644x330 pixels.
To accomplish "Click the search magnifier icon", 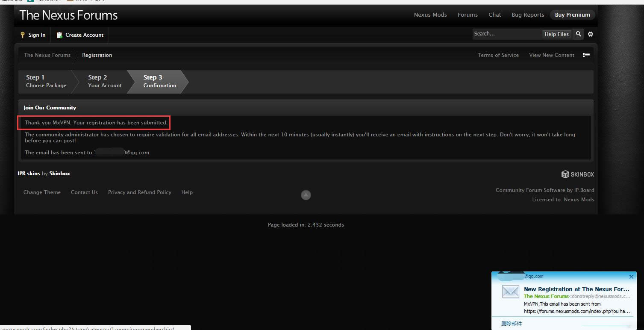I will (578, 34).
